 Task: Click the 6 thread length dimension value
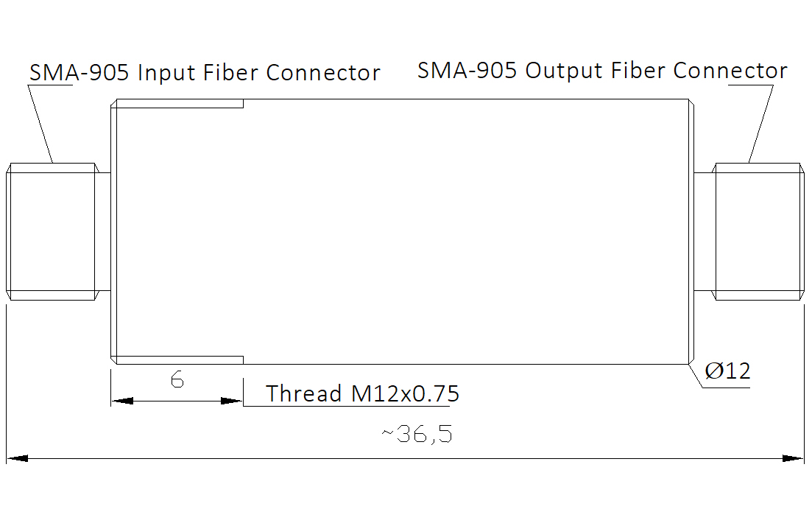click(177, 380)
